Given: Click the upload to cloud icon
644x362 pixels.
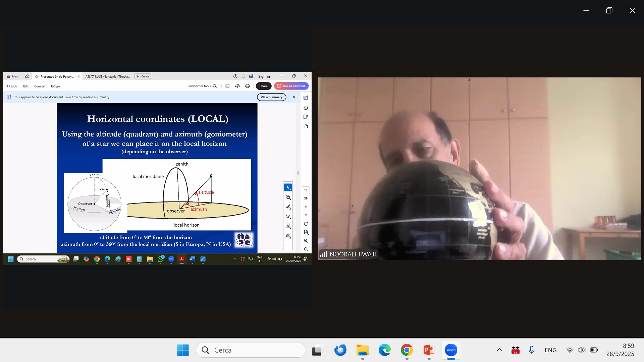Looking at the screenshot, I should 237,86.
